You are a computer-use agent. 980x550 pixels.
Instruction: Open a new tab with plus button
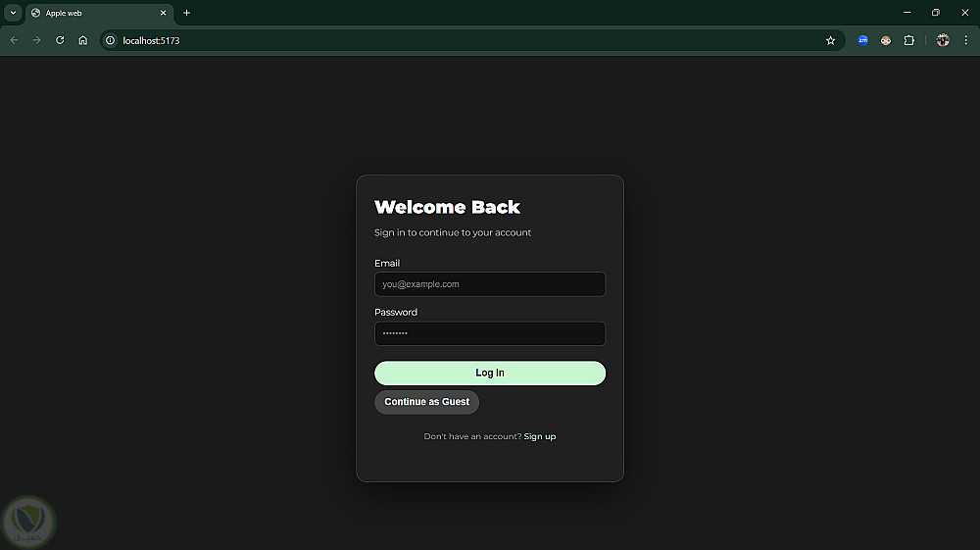coord(186,13)
